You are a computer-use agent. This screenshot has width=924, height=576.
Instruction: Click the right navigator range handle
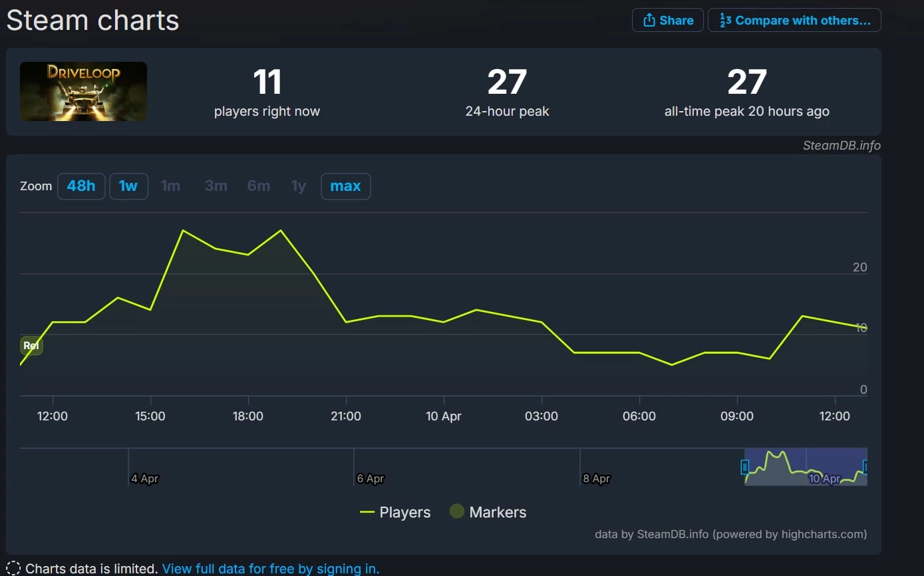tap(865, 467)
